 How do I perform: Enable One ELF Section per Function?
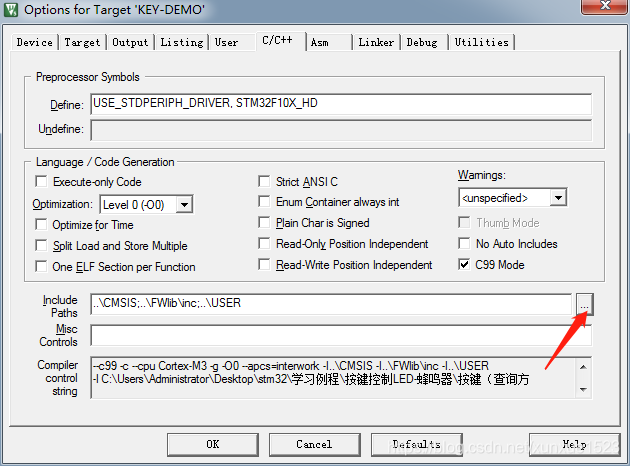coord(41,266)
